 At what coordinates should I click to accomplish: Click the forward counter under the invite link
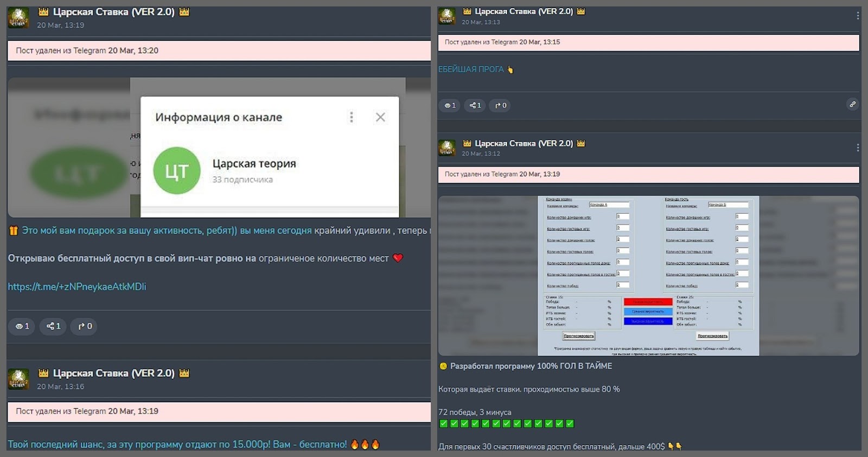coord(85,326)
